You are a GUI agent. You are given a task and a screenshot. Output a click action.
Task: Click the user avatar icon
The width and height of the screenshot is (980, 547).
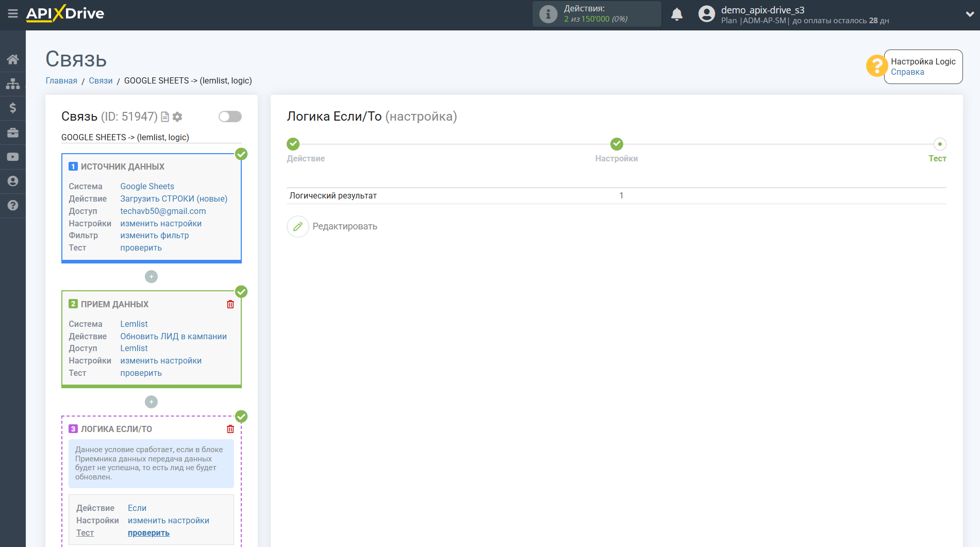coord(707,14)
